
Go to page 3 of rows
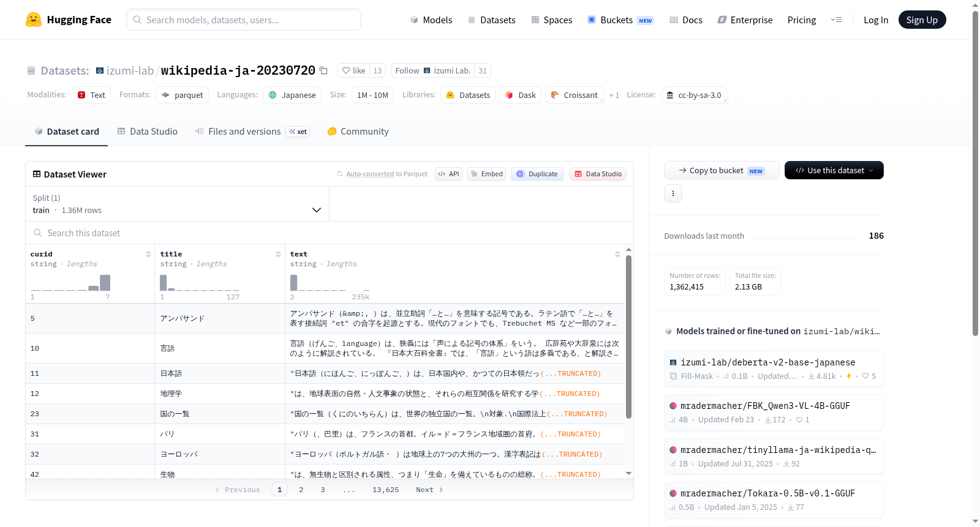(x=323, y=490)
